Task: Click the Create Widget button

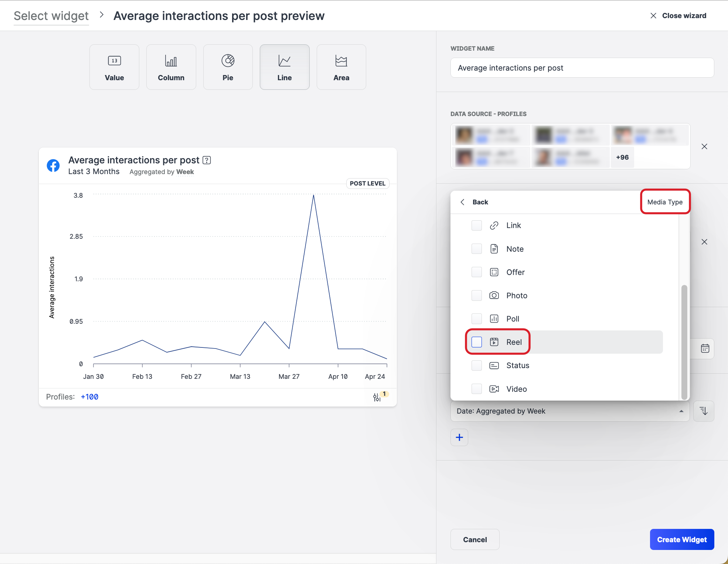Action: coord(681,539)
